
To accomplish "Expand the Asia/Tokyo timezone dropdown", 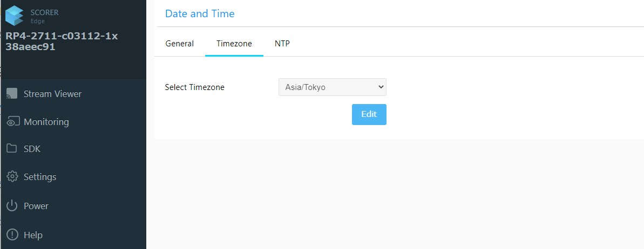I will pos(332,87).
